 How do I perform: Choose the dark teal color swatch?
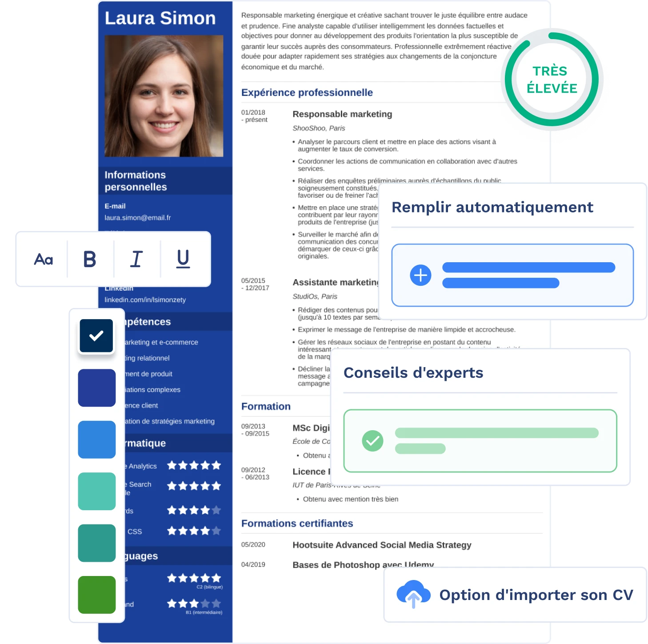tap(97, 543)
